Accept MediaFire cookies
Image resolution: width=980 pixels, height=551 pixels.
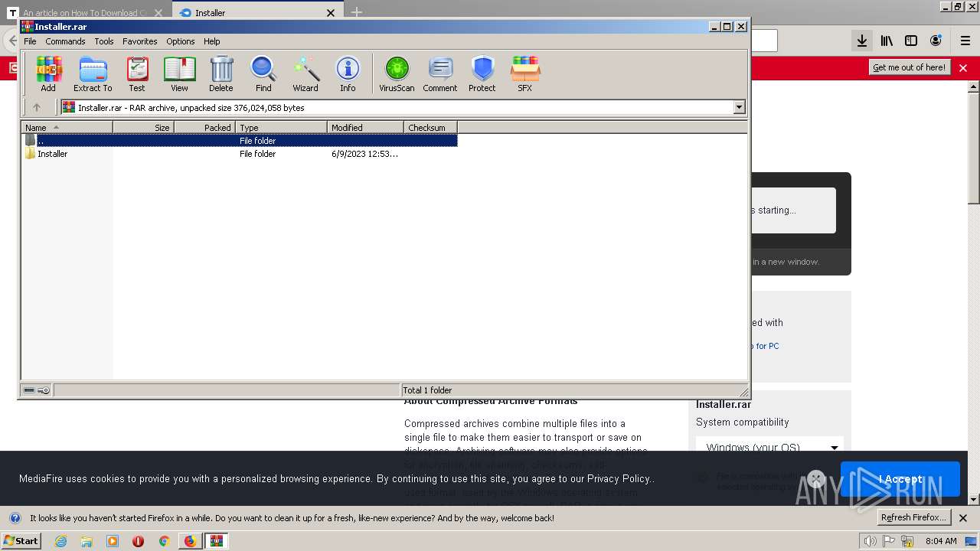pyautogui.click(x=900, y=479)
